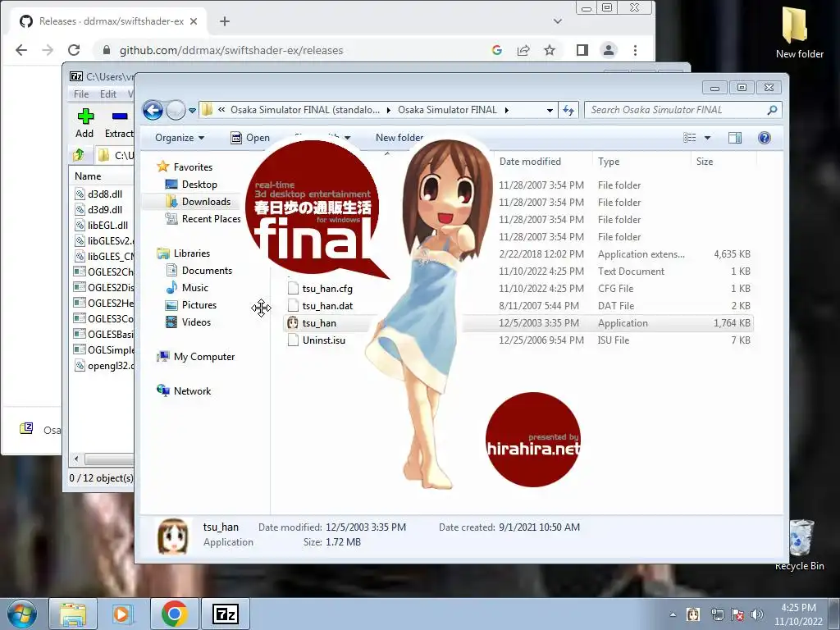Click the New folder toolbar button

point(399,138)
